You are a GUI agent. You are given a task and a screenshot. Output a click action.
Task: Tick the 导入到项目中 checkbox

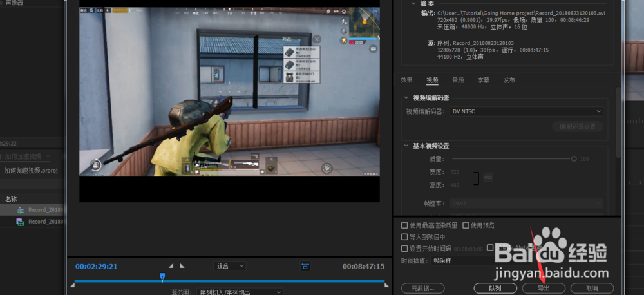pyautogui.click(x=404, y=236)
